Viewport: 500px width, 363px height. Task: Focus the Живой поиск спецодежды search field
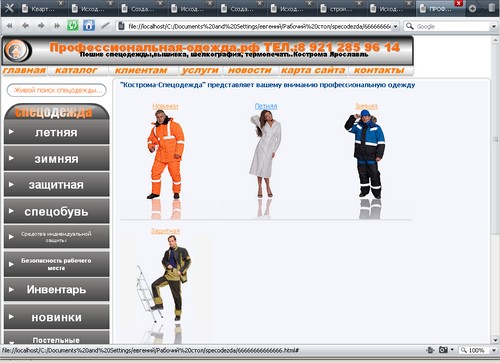(56, 90)
